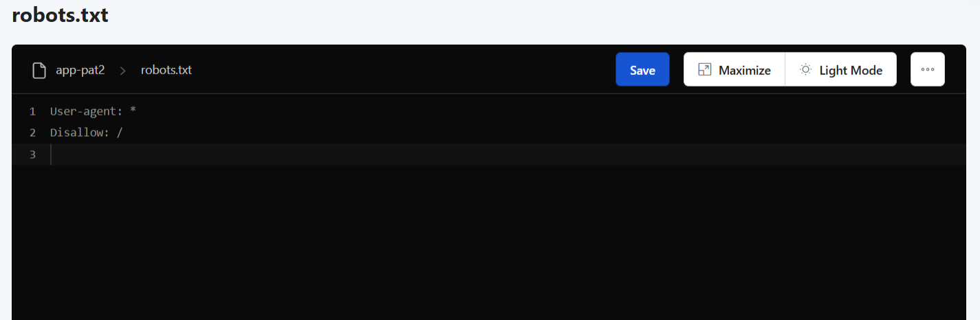The height and width of the screenshot is (320, 980).
Task: Toggle Light Mode for the editor
Action: (840, 69)
